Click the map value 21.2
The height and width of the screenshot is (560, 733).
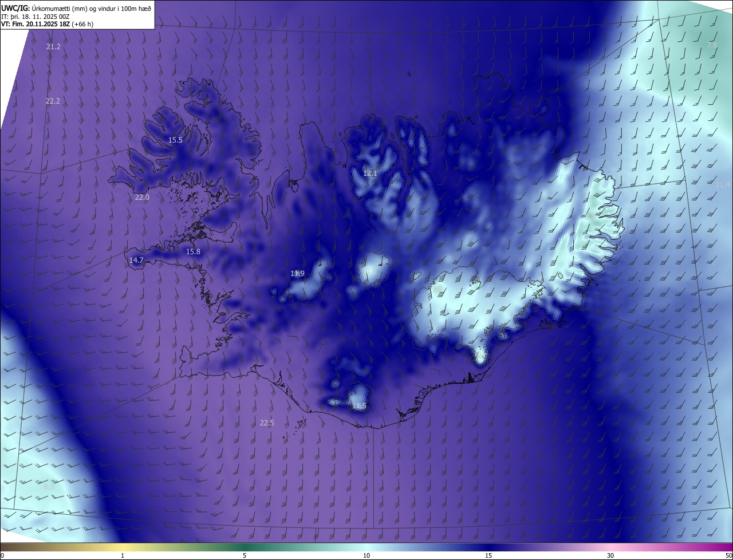[53, 46]
